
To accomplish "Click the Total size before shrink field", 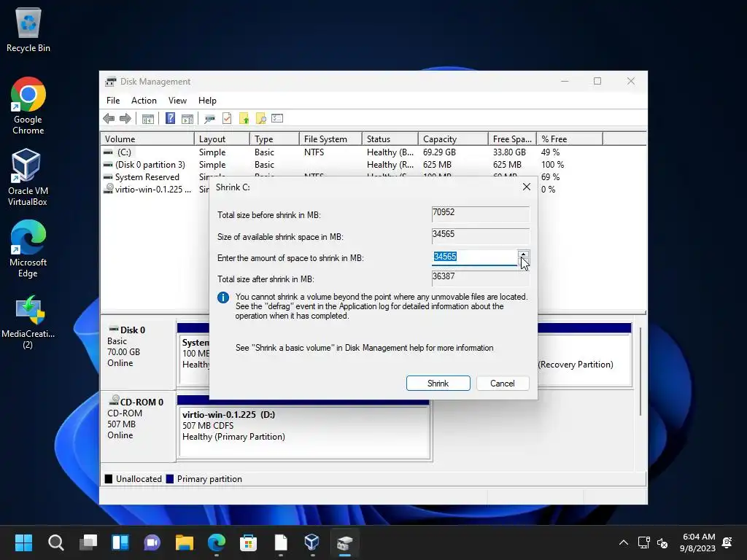I will tap(480, 214).
